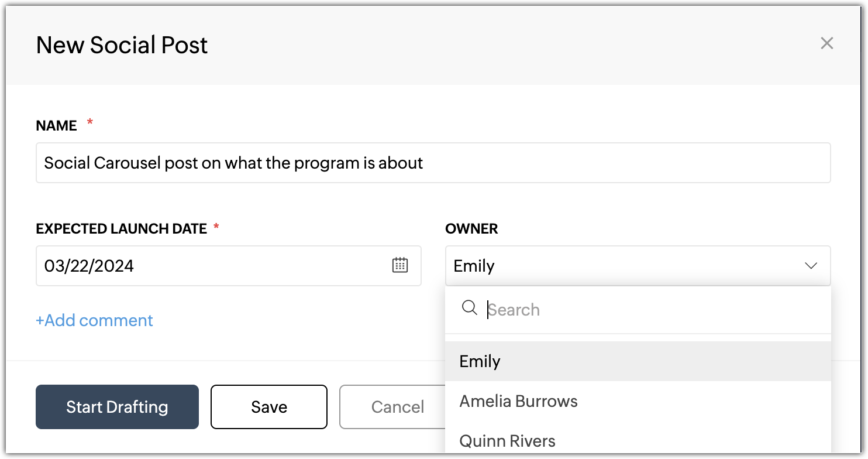
Task: Click the Start Drafting button
Action: [117, 407]
